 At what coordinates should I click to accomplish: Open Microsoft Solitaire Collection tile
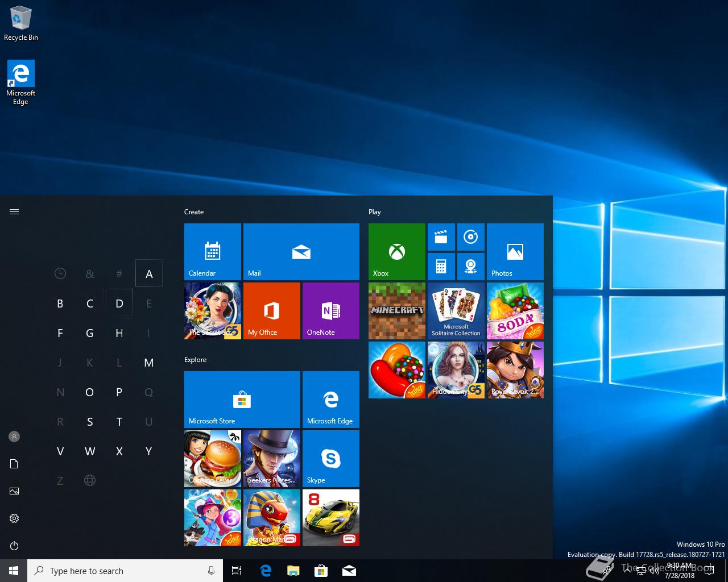coord(456,311)
